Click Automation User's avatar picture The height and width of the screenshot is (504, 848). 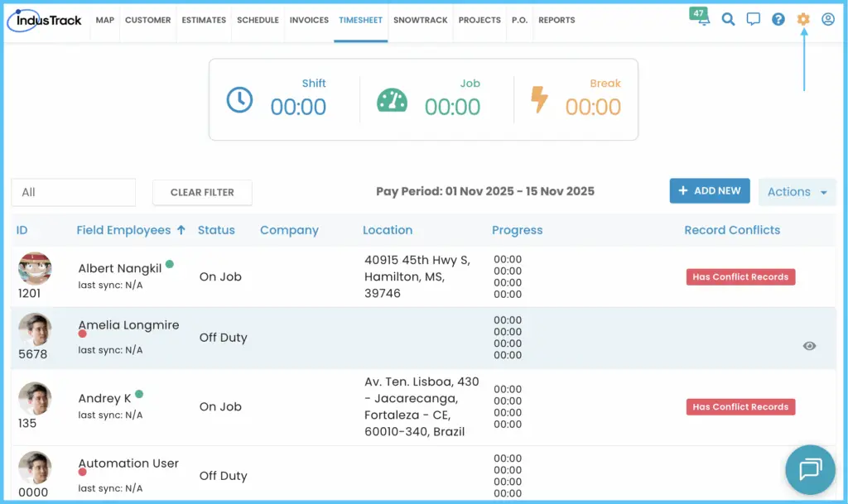35,468
